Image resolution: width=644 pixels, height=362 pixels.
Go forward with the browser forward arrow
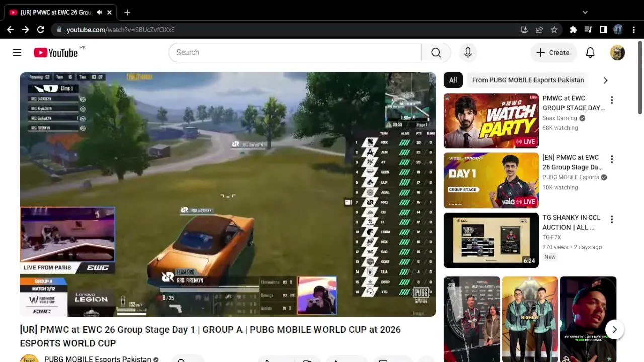tap(25, 30)
